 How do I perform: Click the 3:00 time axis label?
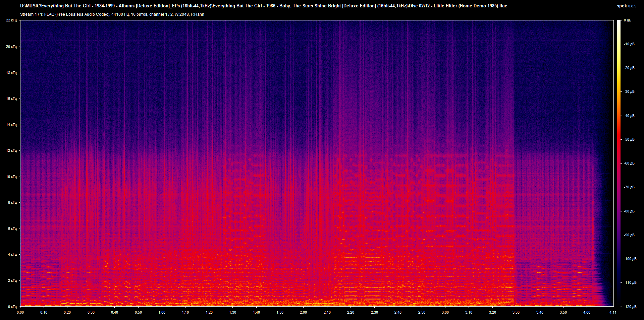click(445, 312)
